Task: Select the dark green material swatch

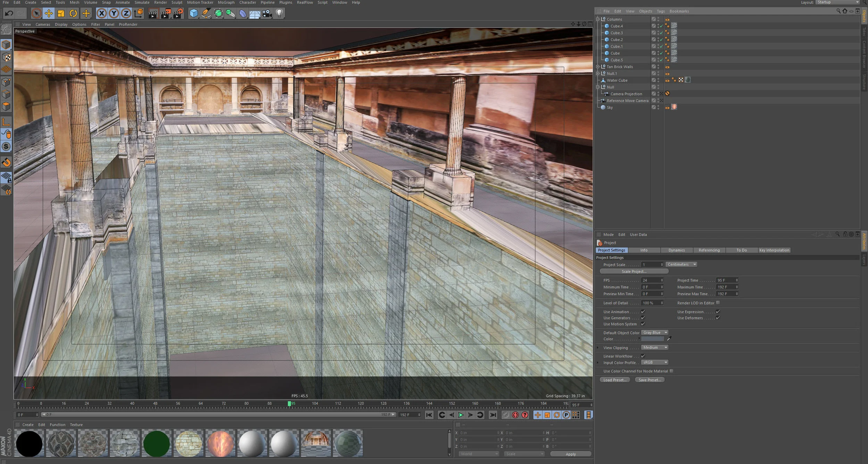Action: [157, 443]
